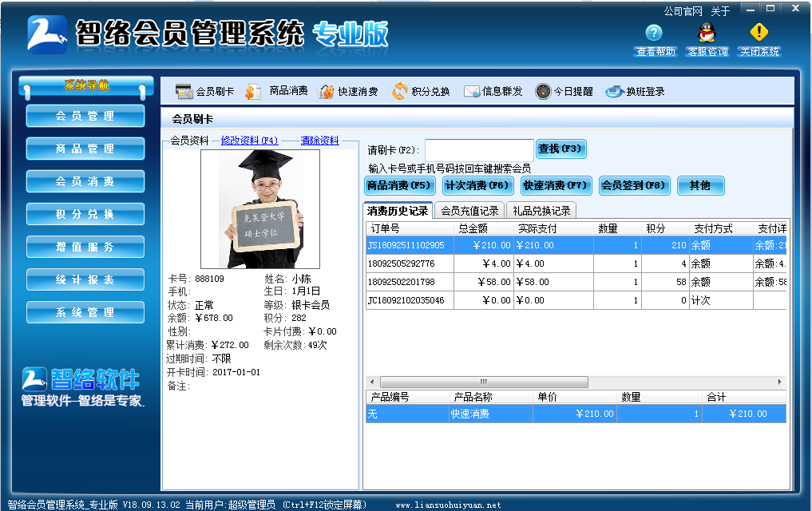Open 信息群发 message broadcast icon
812x511 pixels.
(x=472, y=91)
